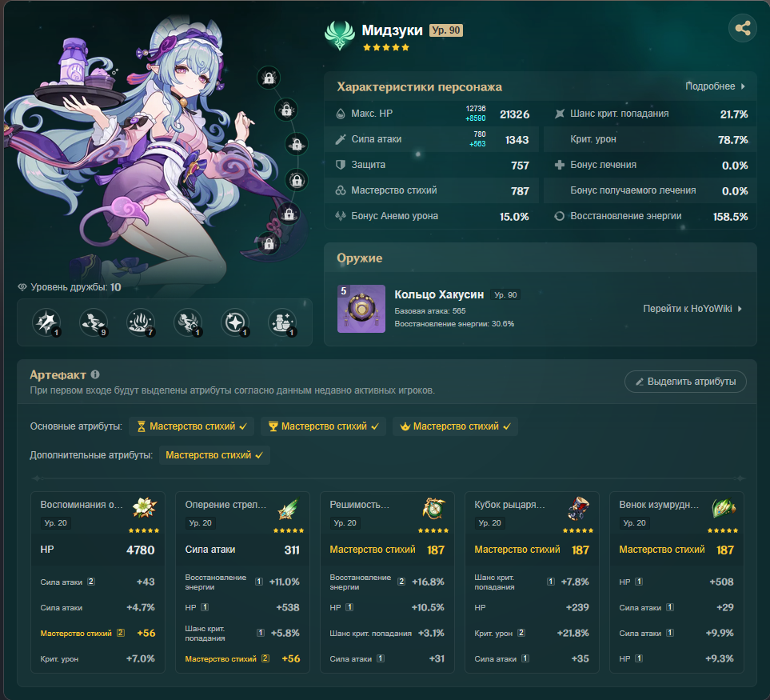Click the Восстановление энергии +16.8% substat
This screenshot has width=770, height=700.
coord(387,582)
